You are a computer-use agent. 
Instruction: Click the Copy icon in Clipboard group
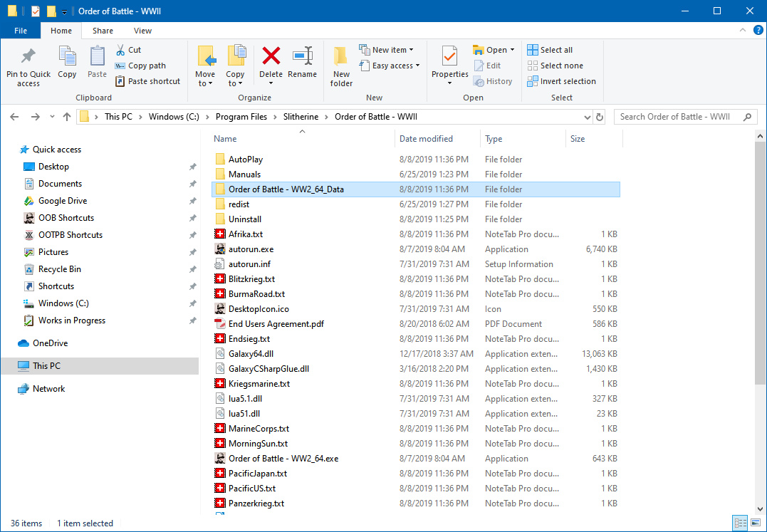click(67, 57)
